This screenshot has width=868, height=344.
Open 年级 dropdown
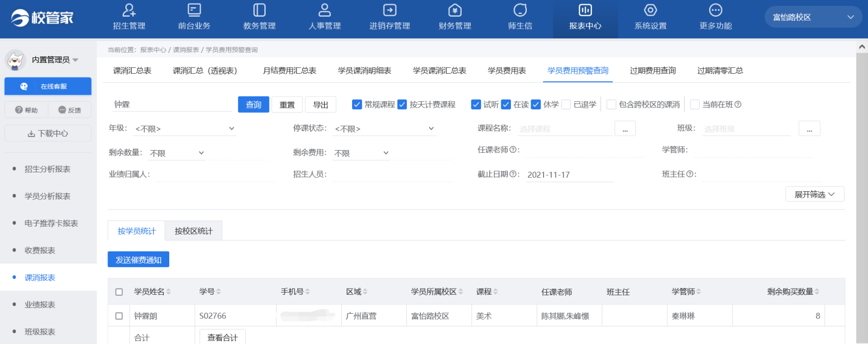(184, 128)
